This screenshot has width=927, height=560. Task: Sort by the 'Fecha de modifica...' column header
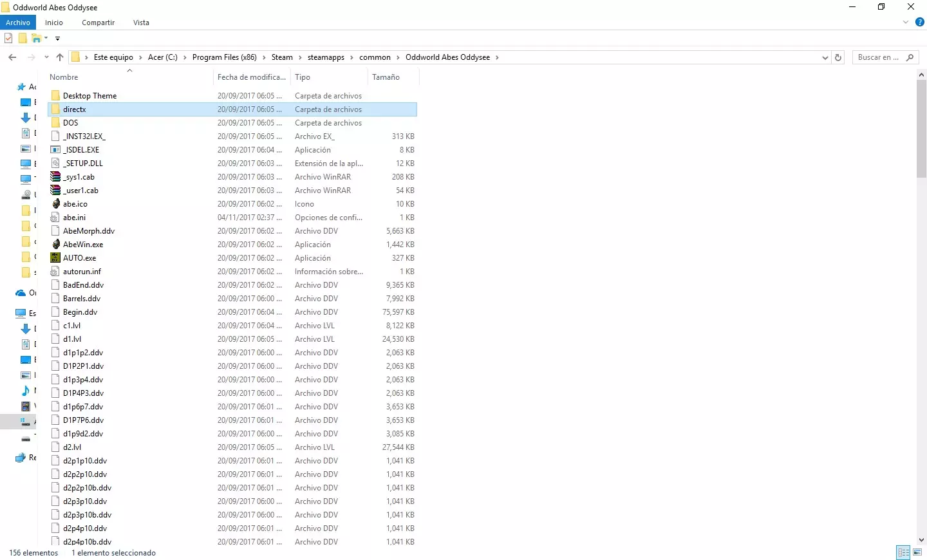point(252,77)
